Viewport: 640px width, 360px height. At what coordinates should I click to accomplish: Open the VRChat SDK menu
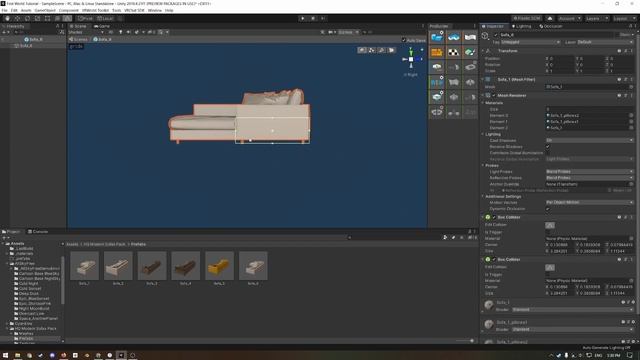point(134,10)
